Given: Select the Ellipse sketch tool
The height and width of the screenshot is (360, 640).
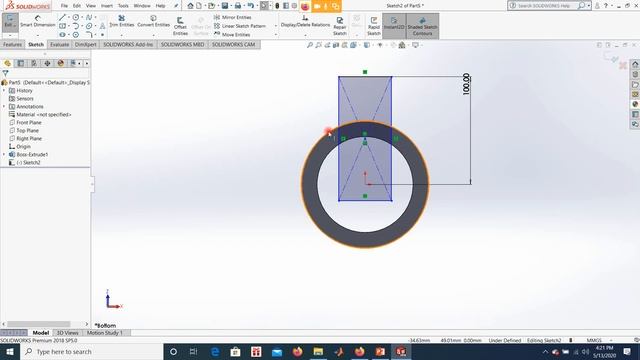Looking at the screenshot, I should coord(89,26).
